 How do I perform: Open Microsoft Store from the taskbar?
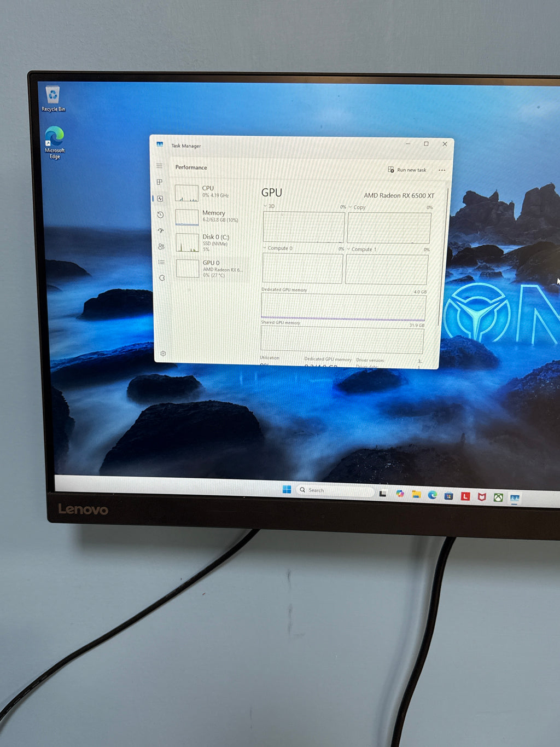coord(448,496)
